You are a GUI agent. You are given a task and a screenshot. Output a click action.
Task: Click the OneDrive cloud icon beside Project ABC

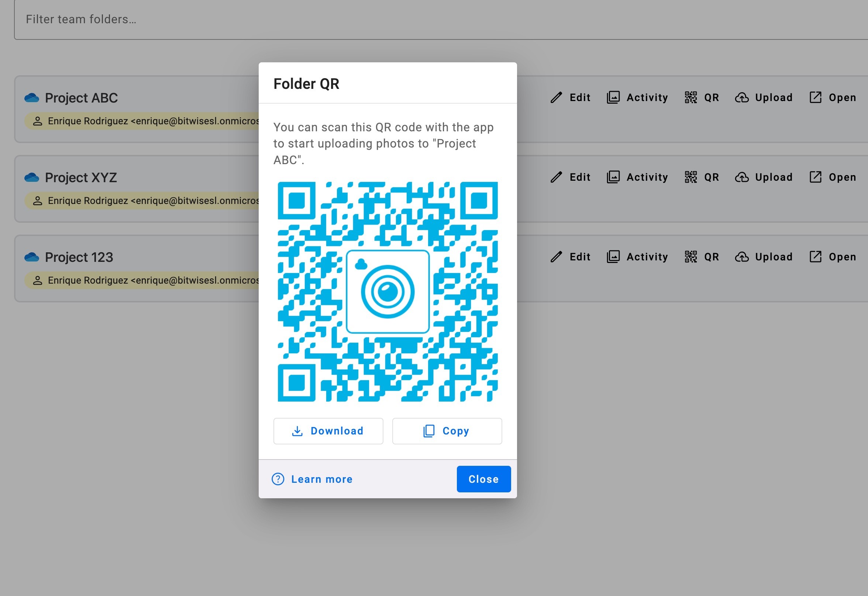(32, 98)
